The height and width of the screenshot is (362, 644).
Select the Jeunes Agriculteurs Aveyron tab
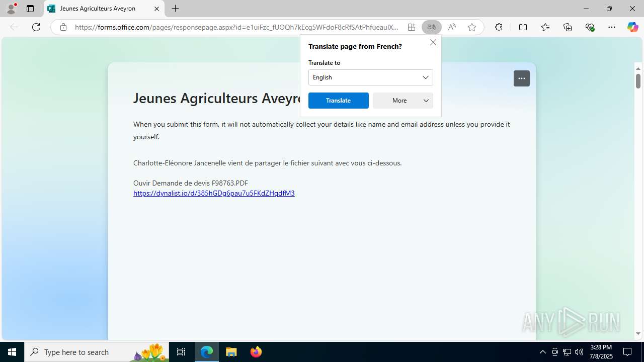(x=104, y=9)
